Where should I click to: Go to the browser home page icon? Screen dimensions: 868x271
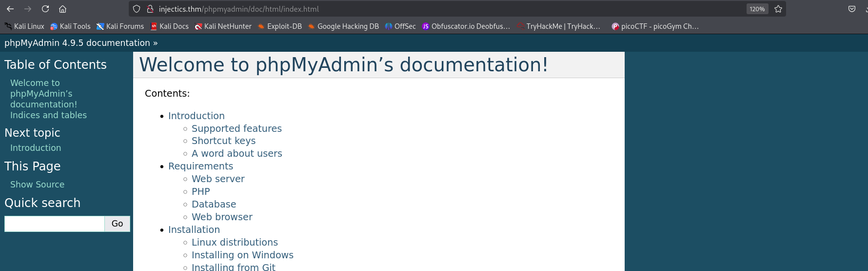click(x=62, y=9)
